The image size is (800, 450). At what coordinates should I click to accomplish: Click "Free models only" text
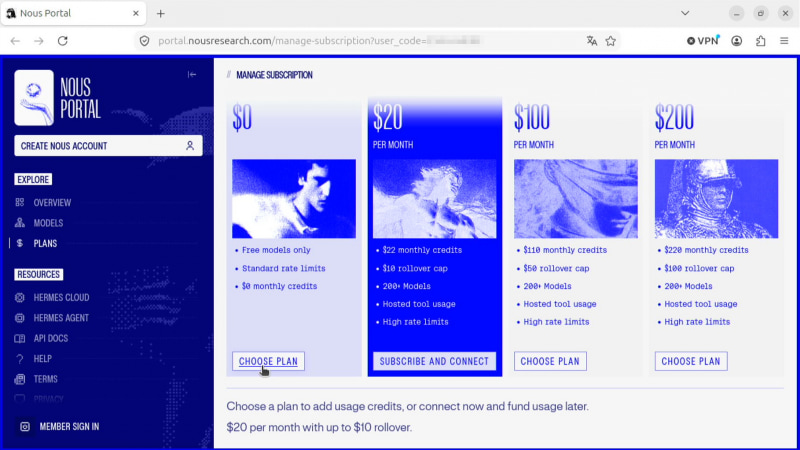point(276,250)
